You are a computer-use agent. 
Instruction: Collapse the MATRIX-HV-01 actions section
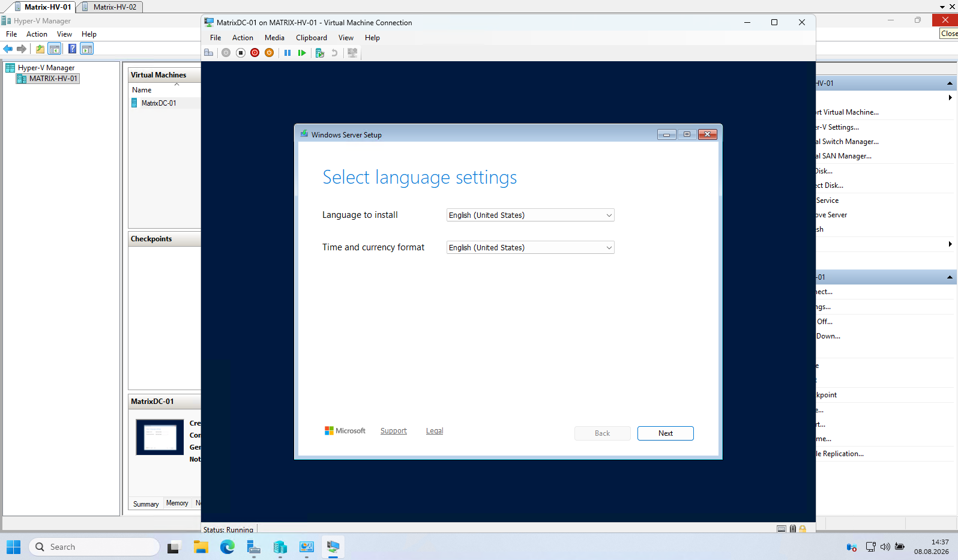click(x=950, y=83)
